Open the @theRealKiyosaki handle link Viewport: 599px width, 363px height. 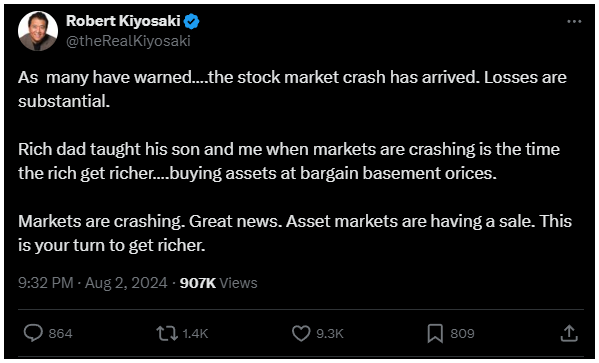(128, 41)
